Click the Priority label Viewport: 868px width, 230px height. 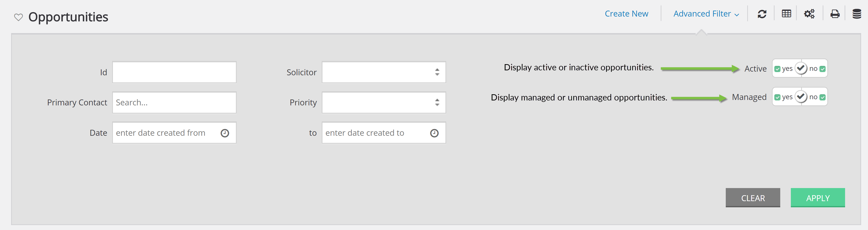click(303, 103)
